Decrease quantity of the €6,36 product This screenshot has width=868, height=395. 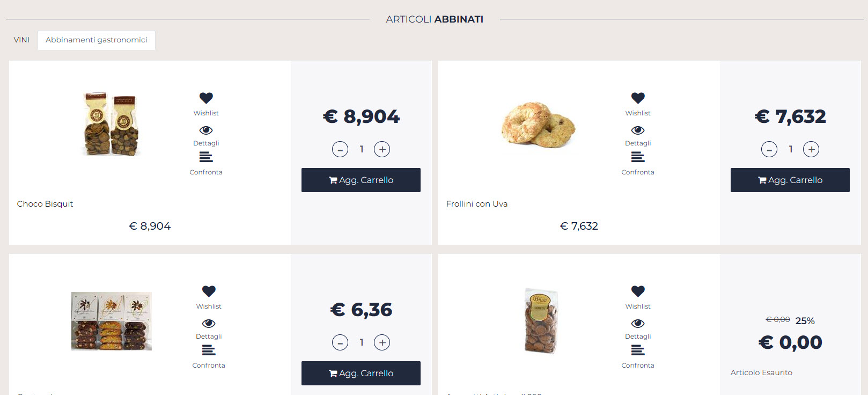click(340, 342)
